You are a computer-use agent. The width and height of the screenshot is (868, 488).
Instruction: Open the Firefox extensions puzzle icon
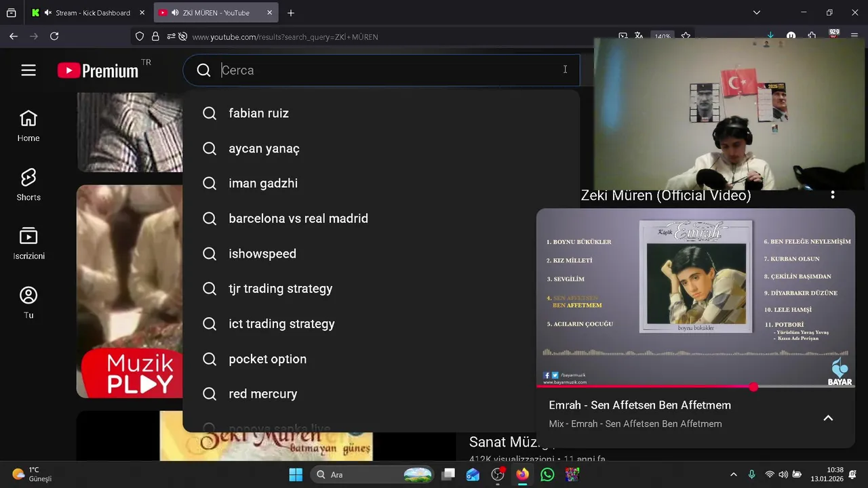(x=812, y=37)
